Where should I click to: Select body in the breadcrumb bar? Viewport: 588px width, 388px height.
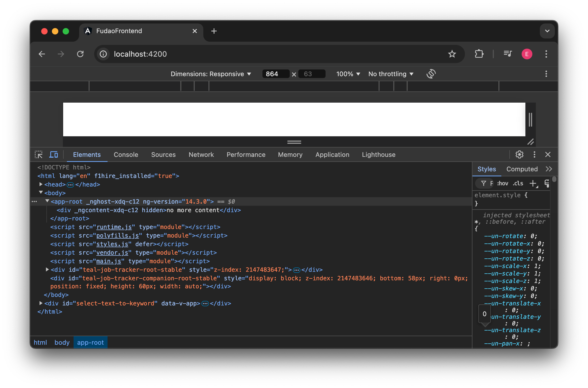tap(62, 343)
